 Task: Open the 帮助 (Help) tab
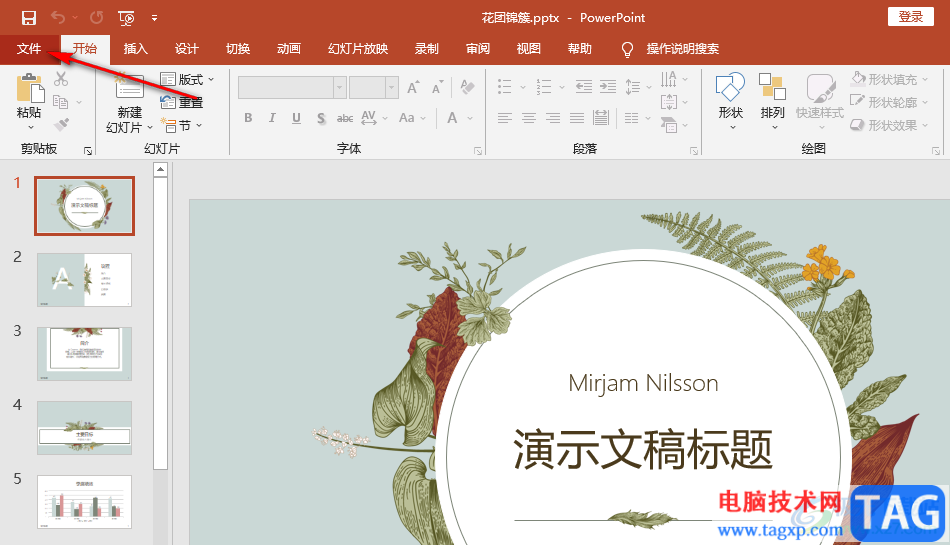point(579,49)
